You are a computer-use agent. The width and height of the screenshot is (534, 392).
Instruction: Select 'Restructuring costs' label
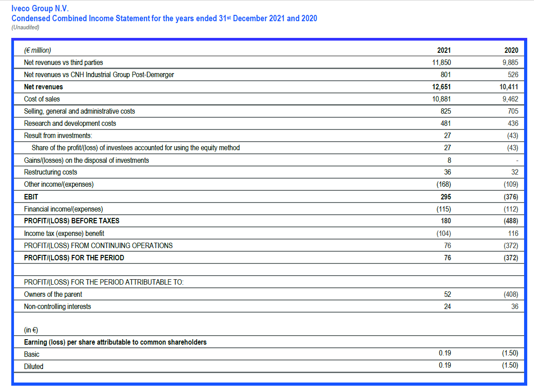click(x=51, y=172)
